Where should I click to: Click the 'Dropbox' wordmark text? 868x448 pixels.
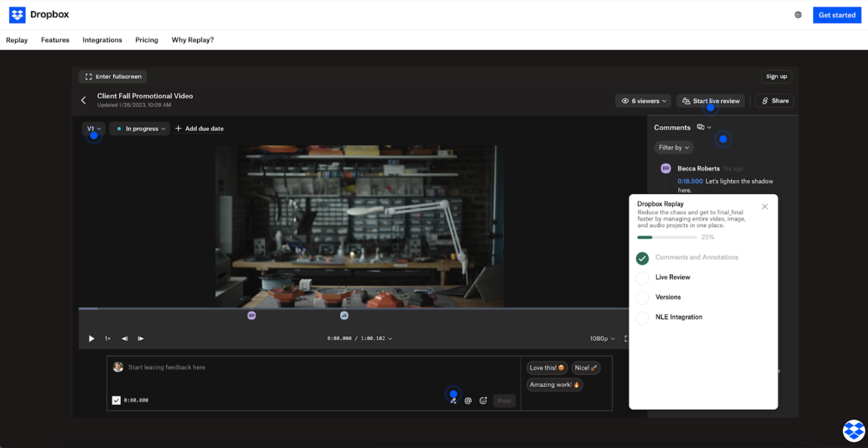(49, 14)
